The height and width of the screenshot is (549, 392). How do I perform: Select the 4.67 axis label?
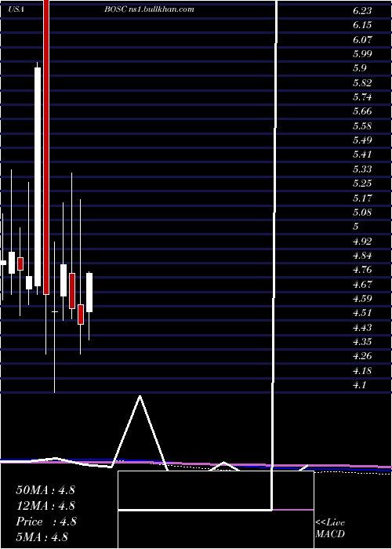pyautogui.click(x=362, y=284)
